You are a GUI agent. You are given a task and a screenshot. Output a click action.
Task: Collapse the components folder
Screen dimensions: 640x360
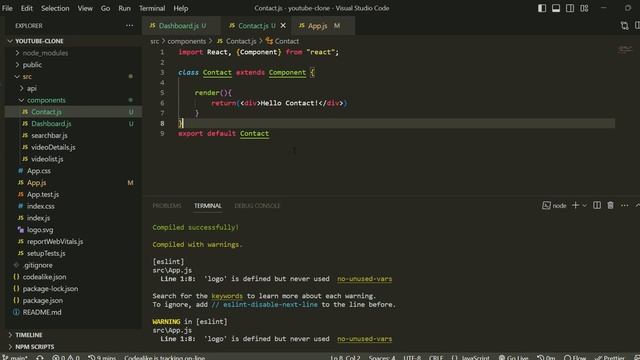[46, 100]
